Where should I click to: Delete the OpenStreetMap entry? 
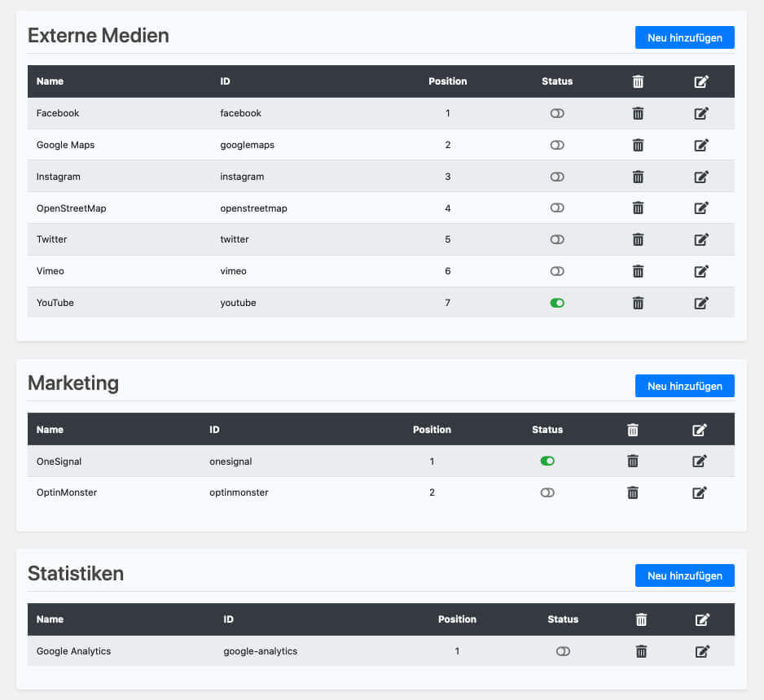[x=638, y=208]
